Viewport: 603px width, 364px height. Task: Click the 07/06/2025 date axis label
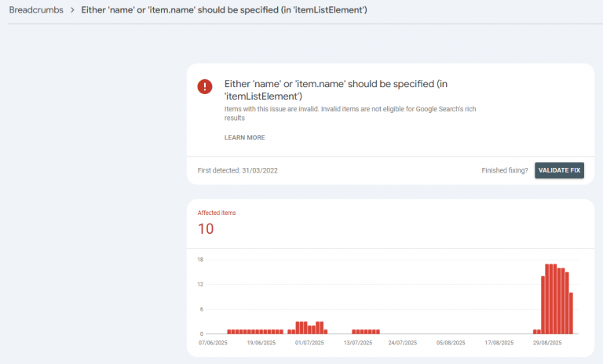point(213,343)
